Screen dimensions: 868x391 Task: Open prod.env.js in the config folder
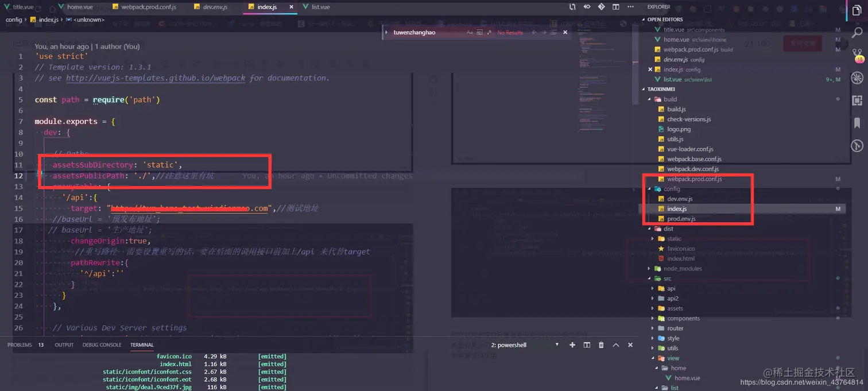tap(681, 219)
